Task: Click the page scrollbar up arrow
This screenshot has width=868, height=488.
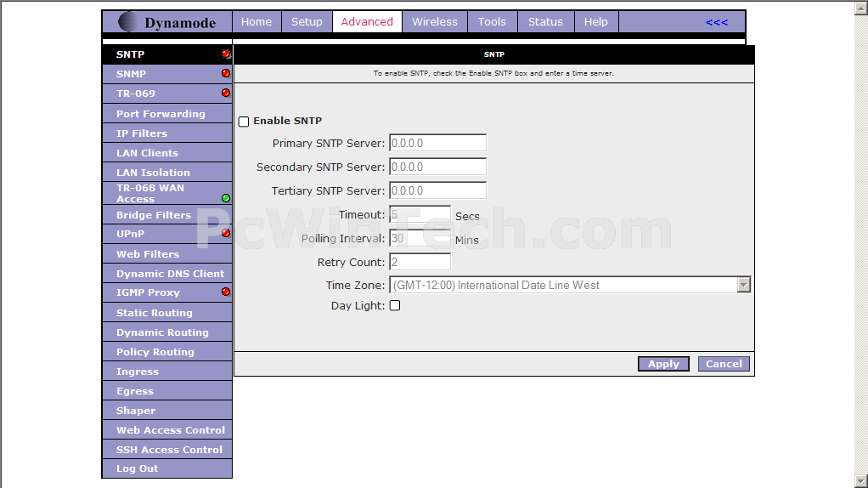Action: pyautogui.click(x=861, y=9)
